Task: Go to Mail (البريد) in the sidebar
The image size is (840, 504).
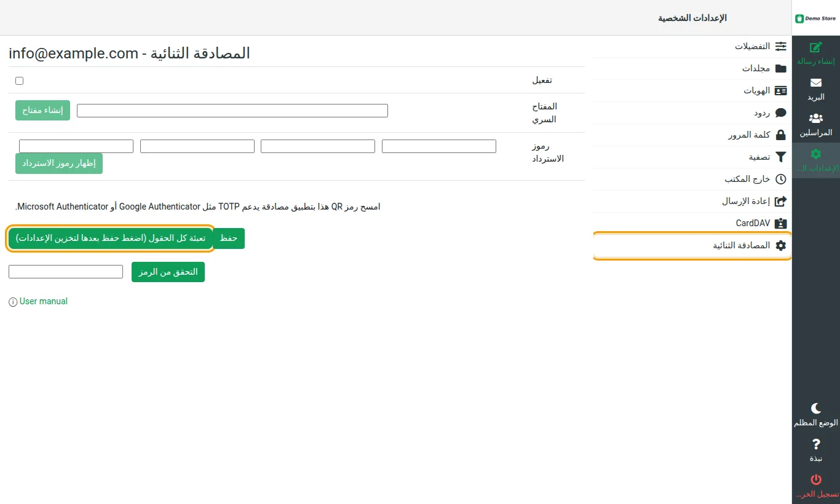Action: (816, 89)
